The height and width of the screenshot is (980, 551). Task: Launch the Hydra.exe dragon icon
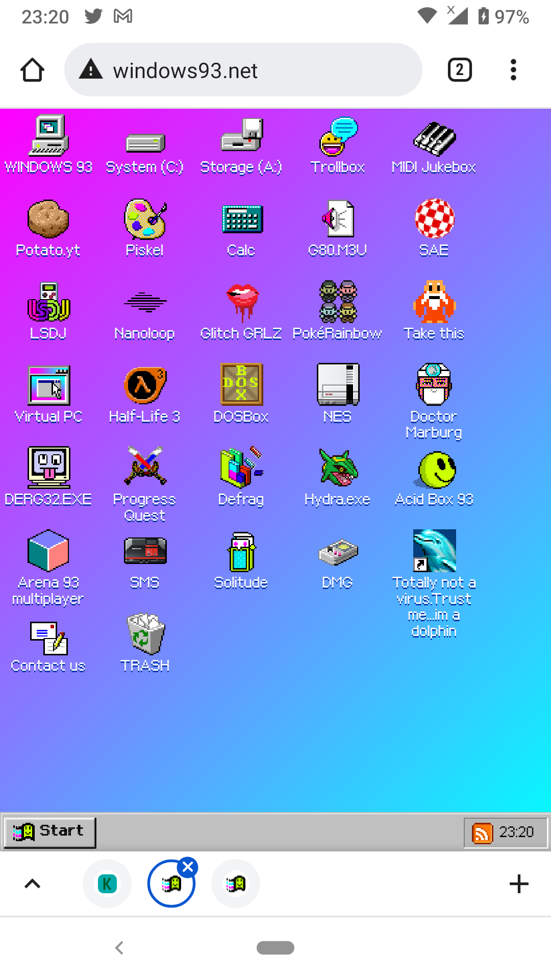coord(338,470)
